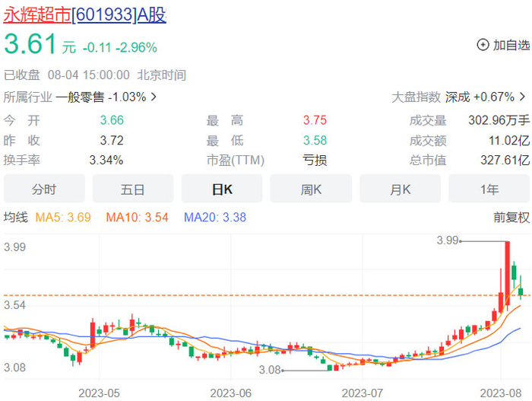This screenshot has height=401, width=532.
Task: Open the 前复权 adjustment selector
Action: point(511,217)
